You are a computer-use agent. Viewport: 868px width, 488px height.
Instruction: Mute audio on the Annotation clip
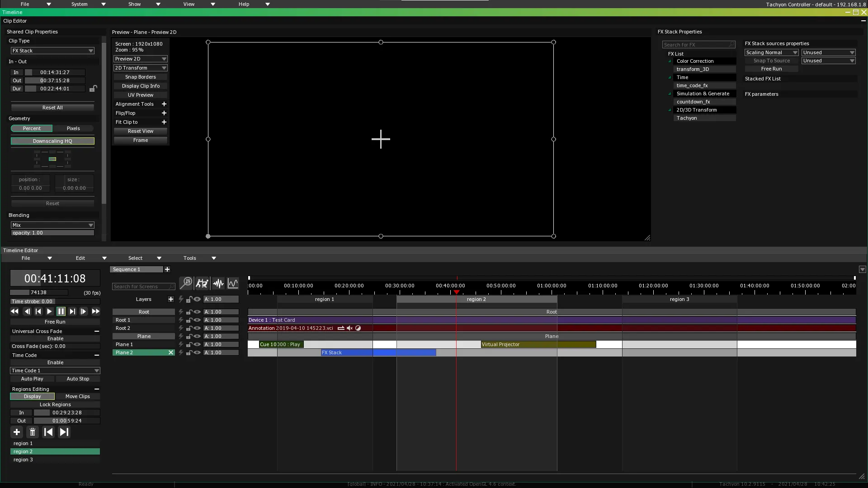(x=349, y=328)
